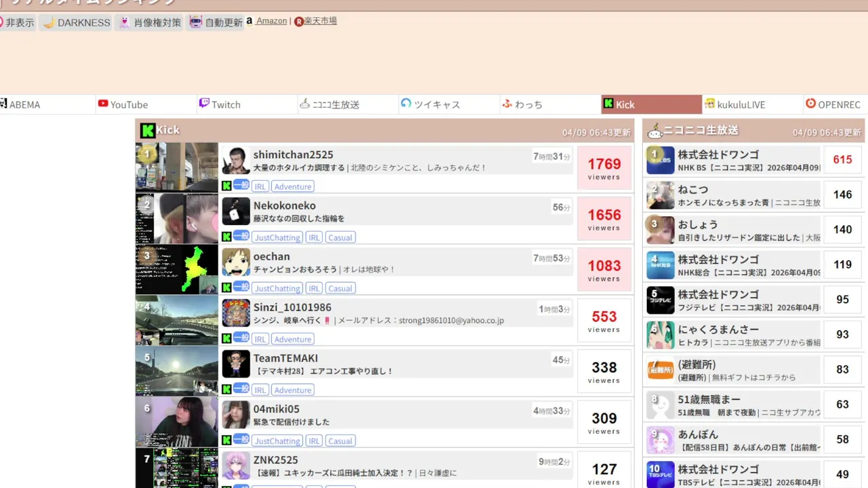Select the Kick tab
This screenshot has height=488, width=868.
(x=651, y=104)
